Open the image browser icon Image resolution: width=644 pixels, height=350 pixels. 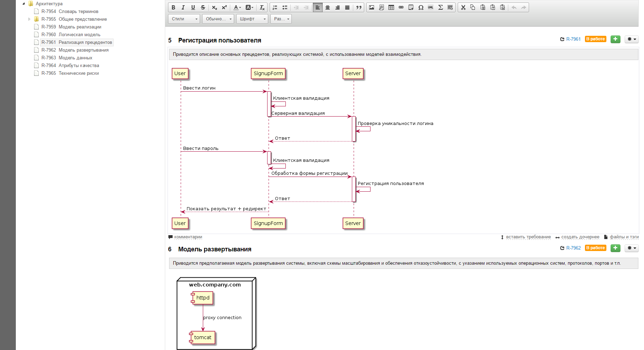click(381, 7)
